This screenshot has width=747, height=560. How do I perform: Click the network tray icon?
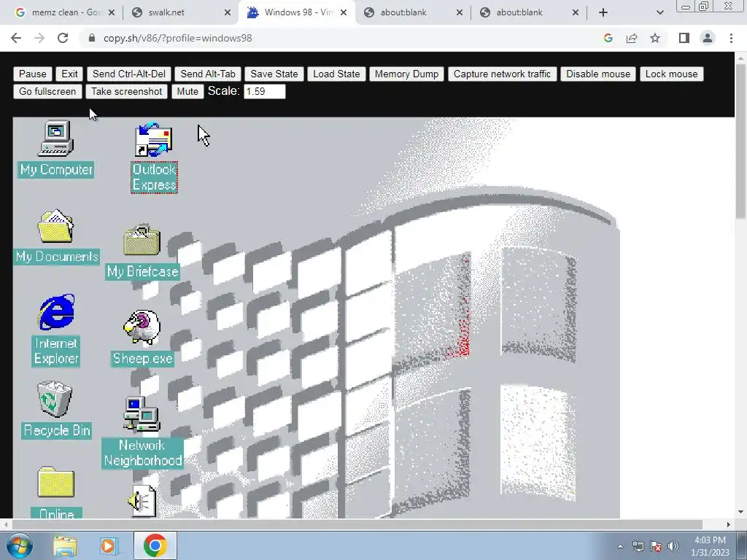638,546
